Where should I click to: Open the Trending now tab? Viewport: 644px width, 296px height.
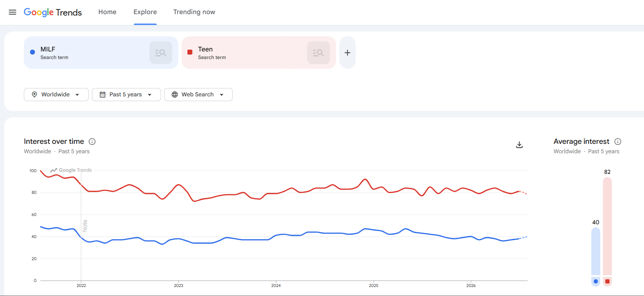click(x=194, y=12)
